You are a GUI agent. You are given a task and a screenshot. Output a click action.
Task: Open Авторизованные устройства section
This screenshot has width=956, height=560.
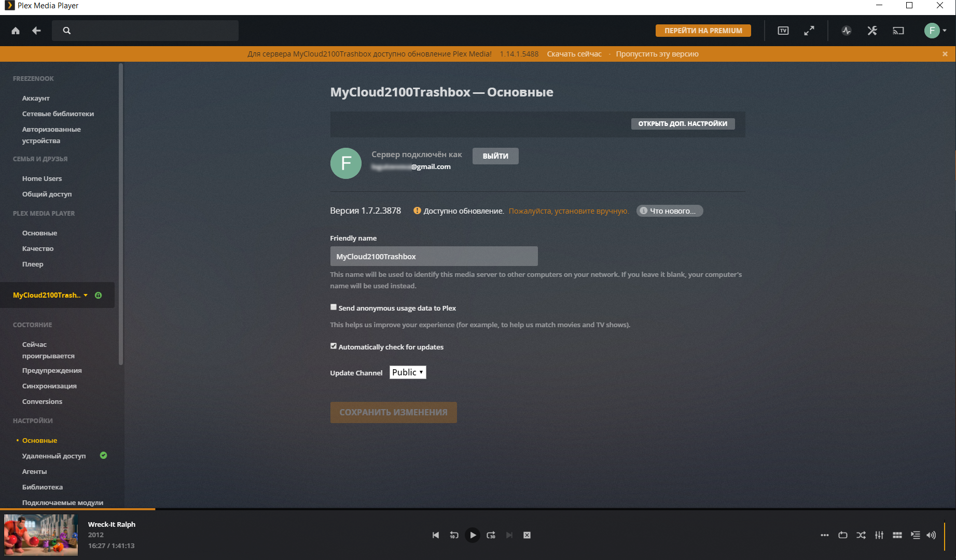click(51, 135)
